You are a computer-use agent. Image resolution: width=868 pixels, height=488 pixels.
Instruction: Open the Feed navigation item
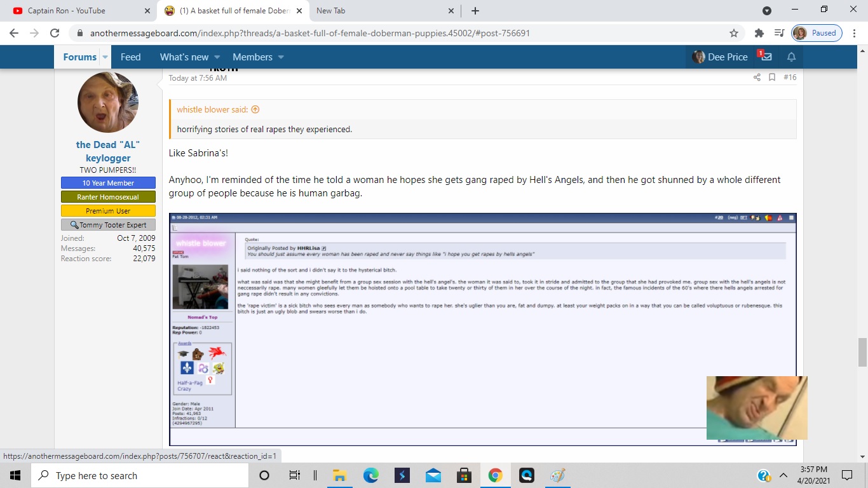click(130, 57)
